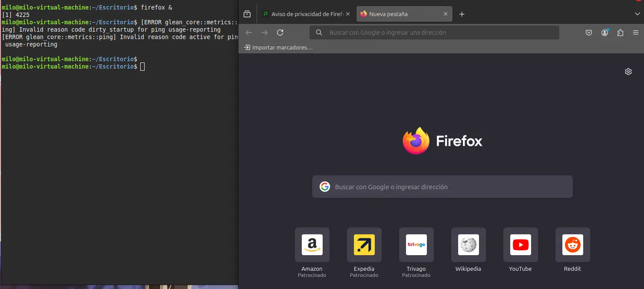Click the back navigation arrow

(249, 33)
